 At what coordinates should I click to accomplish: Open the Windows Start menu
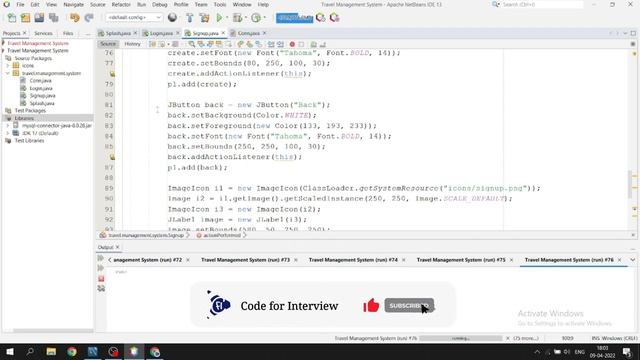point(10,351)
